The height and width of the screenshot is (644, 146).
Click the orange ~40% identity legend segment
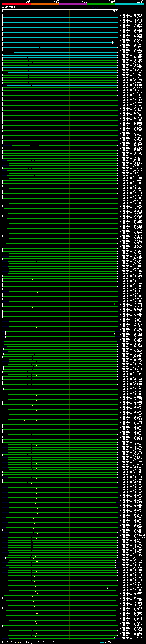pyautogui.click(x=45, y=4)
